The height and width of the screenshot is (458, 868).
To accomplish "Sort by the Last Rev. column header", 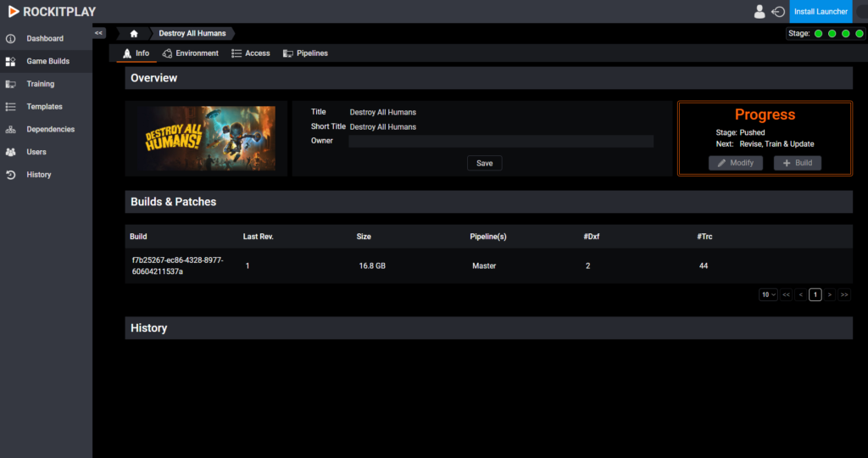I will click(259, 237).
